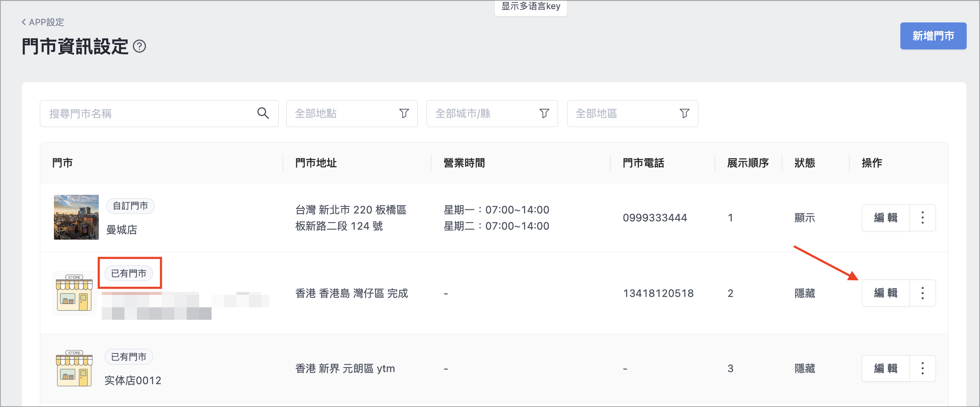The width and height of the screenshot is (980, 407).
Task: Click 隱藏 status of 灣仔區 store
Action: (805, 293)
